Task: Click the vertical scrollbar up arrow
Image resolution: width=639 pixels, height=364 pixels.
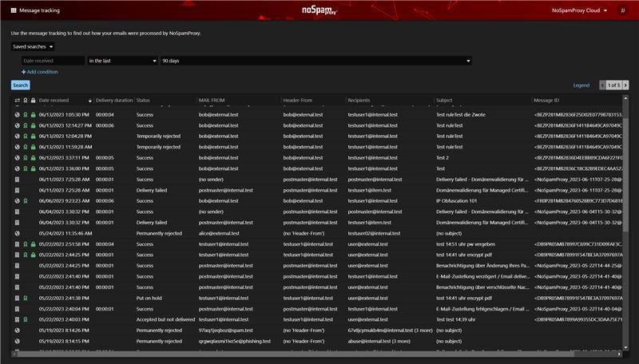Action: click(626, 98)
